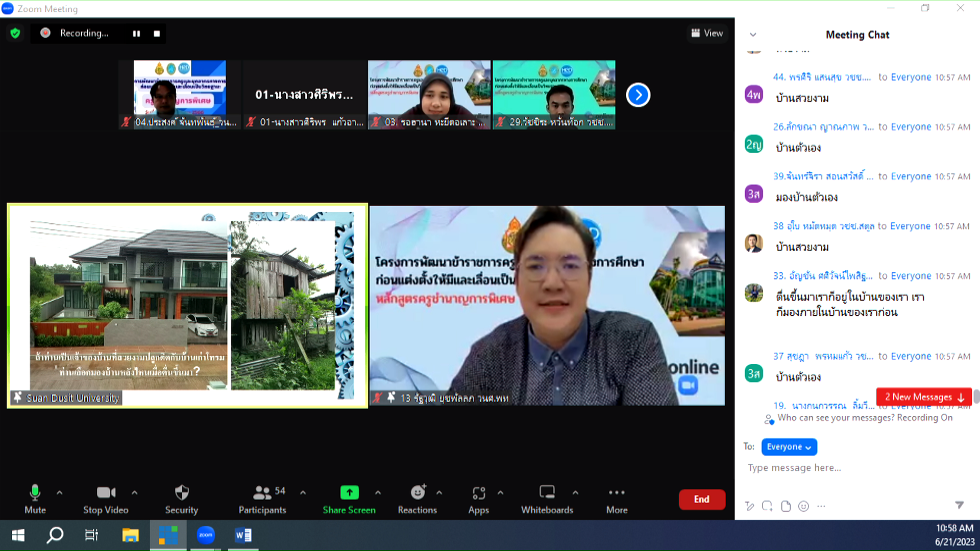The image size is (980, 551).
Task: Click the red End meeting button
Action: click(x=701, y=499)
